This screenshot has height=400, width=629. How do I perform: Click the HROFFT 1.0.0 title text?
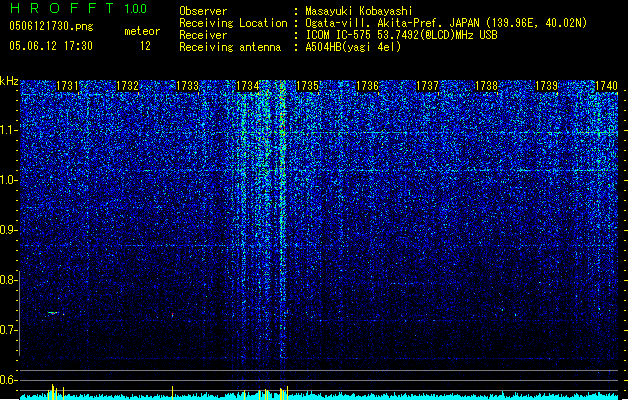click(78, 8)
